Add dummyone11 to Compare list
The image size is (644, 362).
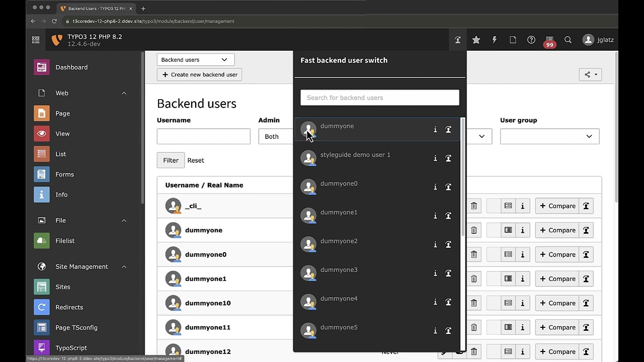pos(557,327)
